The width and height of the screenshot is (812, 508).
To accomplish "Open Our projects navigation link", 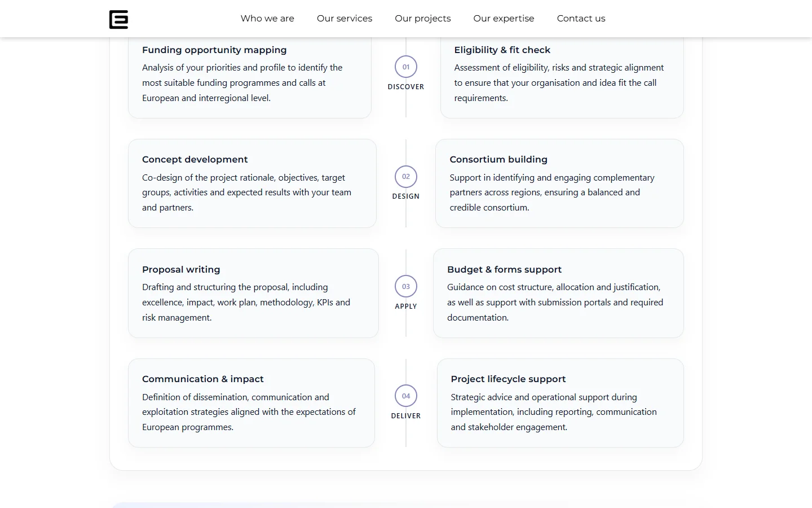I will tap(423, 19).
